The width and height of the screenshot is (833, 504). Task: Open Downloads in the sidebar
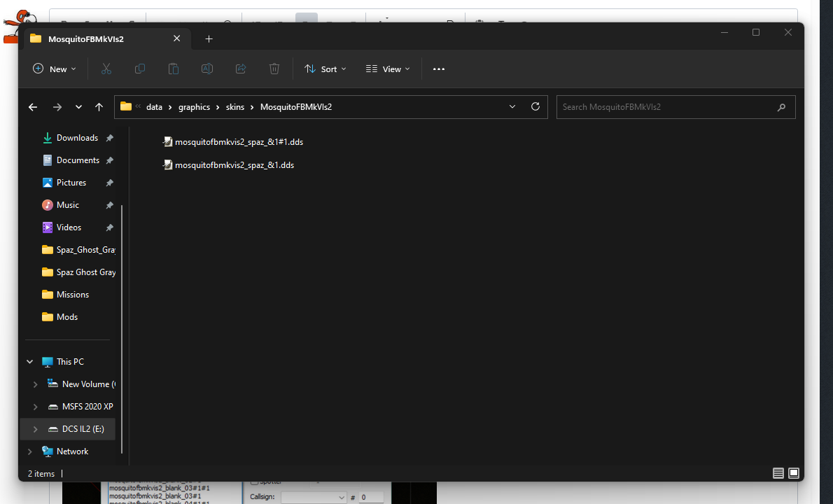pyautogui.click(x=77, y=138)
